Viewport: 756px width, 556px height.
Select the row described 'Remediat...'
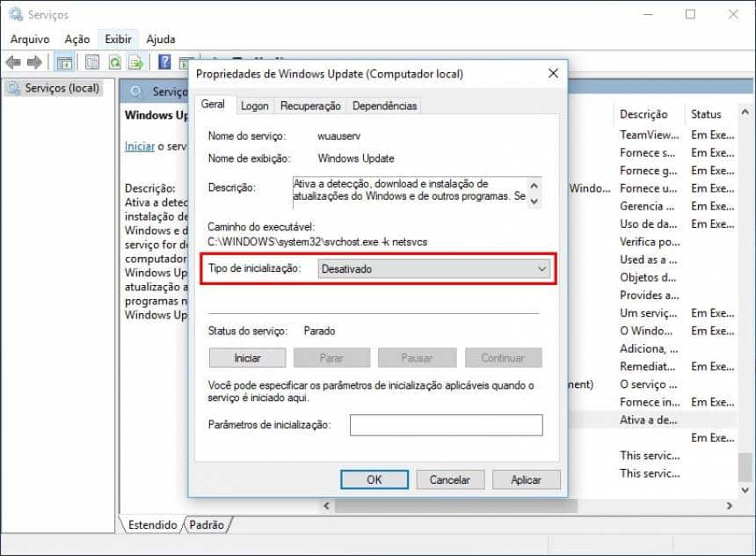click(648, 367)
